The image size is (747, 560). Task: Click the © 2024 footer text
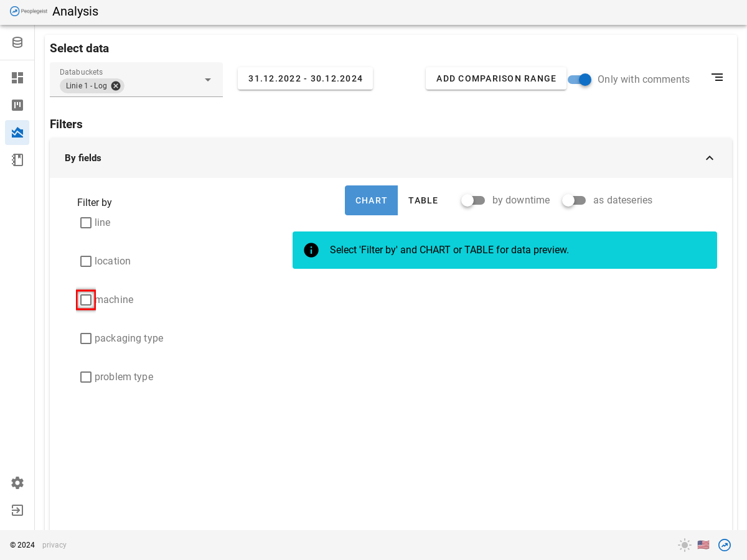(x=22, y=545)
